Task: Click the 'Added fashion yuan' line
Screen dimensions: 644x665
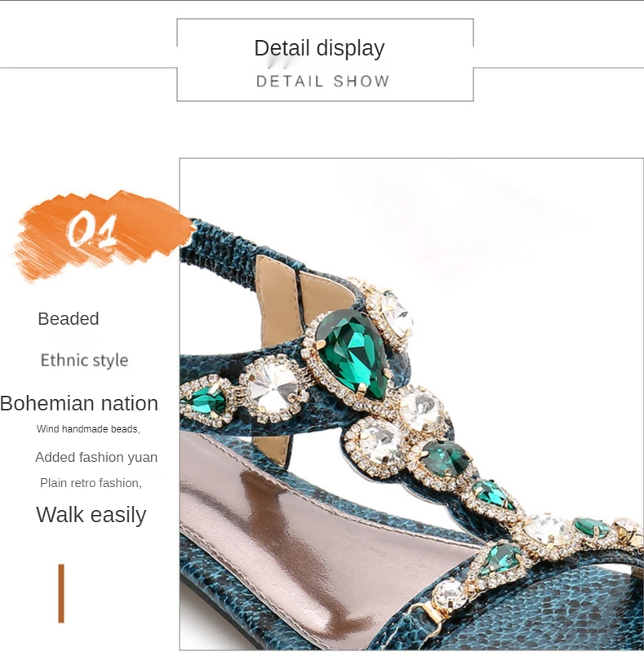Action: tap(96, 457)
